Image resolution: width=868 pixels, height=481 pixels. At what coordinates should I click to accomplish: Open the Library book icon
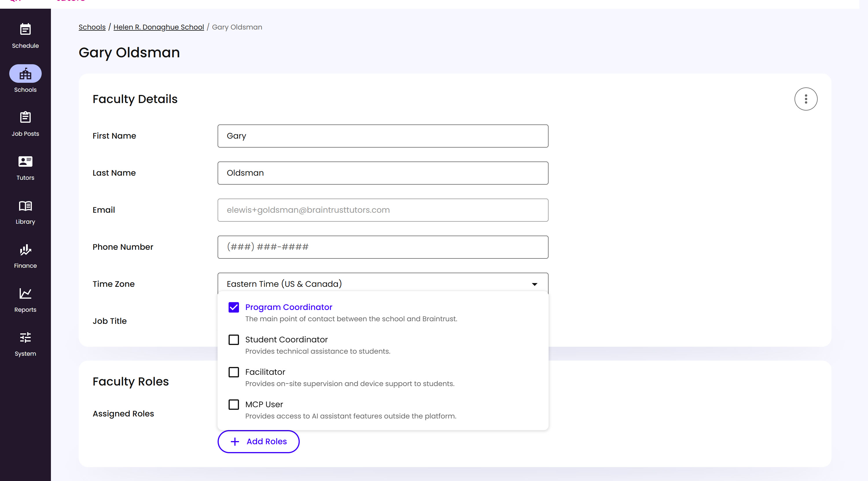(x=25, y=205)
